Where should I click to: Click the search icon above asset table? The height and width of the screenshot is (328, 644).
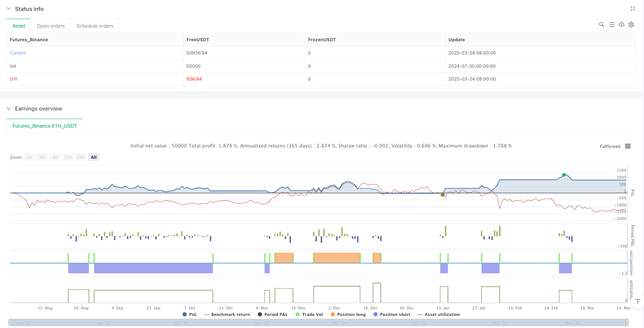[601, 25]
